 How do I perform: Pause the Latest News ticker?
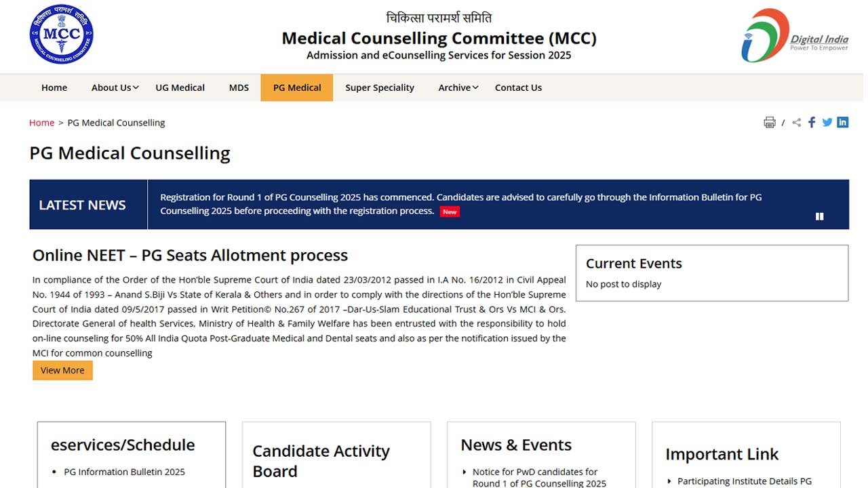pyautogui.click(x=819, y=216)
